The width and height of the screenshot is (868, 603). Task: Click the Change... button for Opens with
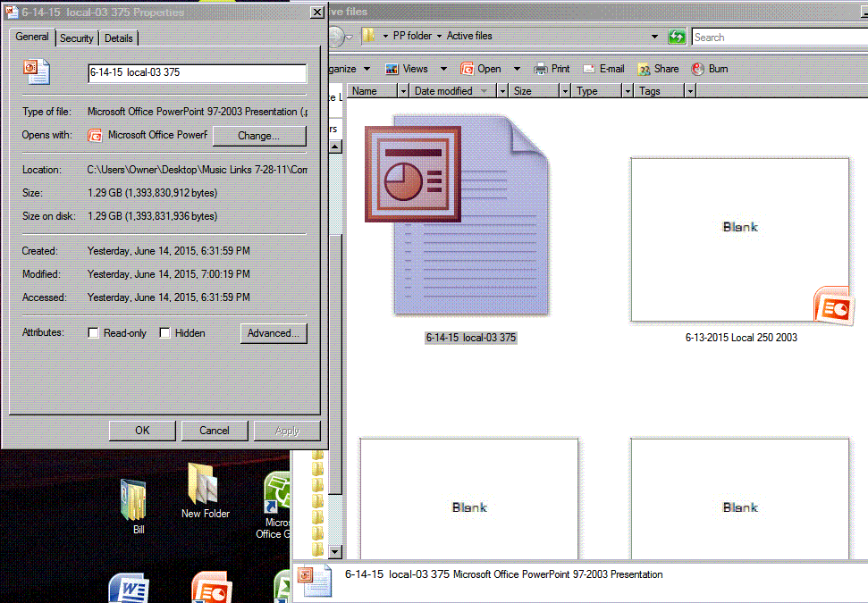tap(259, 136)
